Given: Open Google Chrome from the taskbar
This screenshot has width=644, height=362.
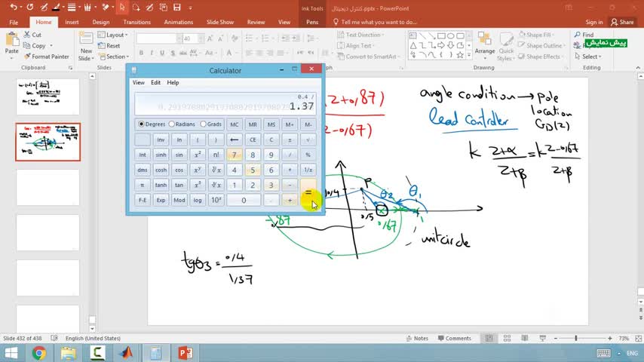Looking at the screenshot, I should point(39,353).
